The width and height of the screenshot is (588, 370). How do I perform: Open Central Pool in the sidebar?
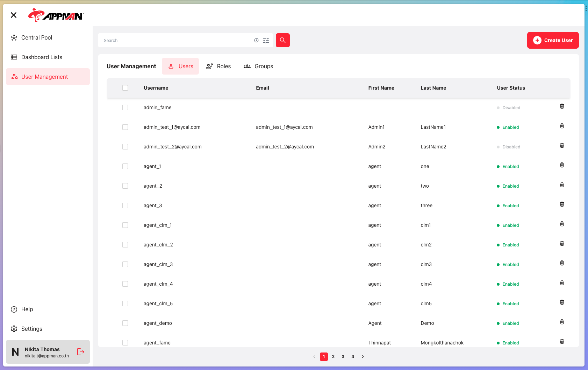point(48,37)
